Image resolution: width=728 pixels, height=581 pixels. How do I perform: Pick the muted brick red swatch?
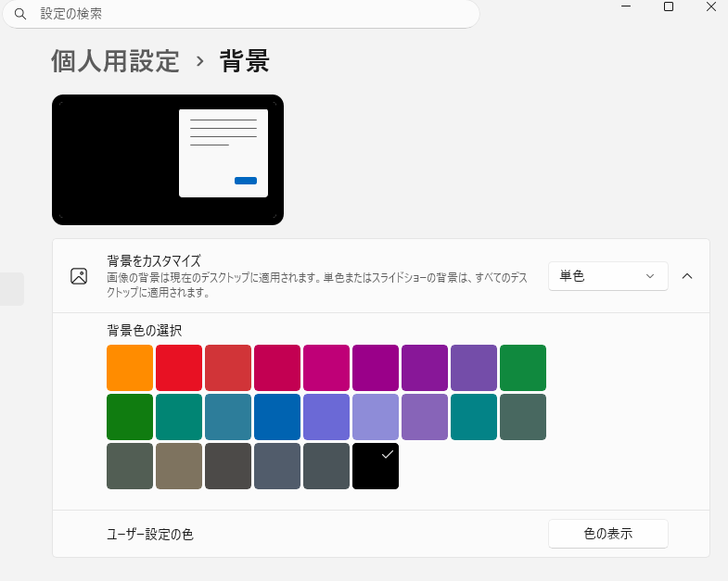click(228, 368)
